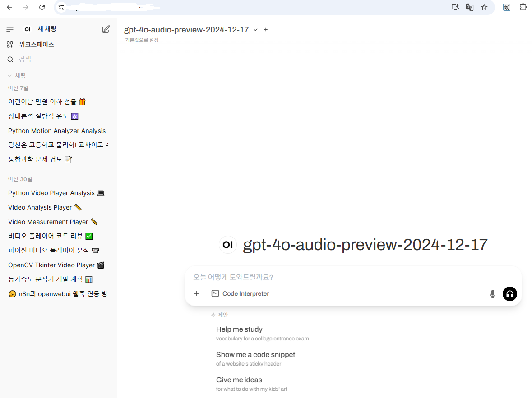Toggle the sidebar with hamburger icon
532x398 pixels.
pyautogui.click(x=10, y=29)
